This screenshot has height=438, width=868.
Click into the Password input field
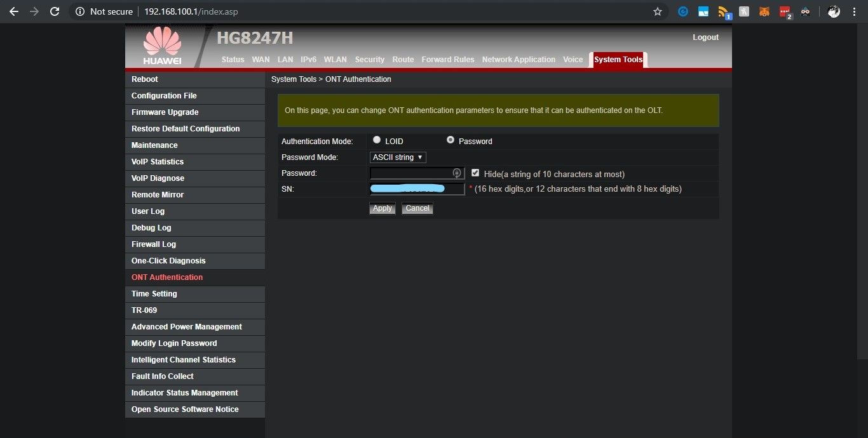pyautogui.click(x=411, y=173)
